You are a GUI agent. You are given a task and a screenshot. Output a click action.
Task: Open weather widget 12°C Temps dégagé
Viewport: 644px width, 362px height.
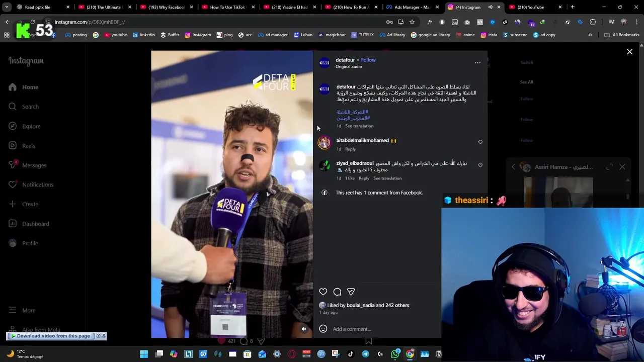(25, 354)
